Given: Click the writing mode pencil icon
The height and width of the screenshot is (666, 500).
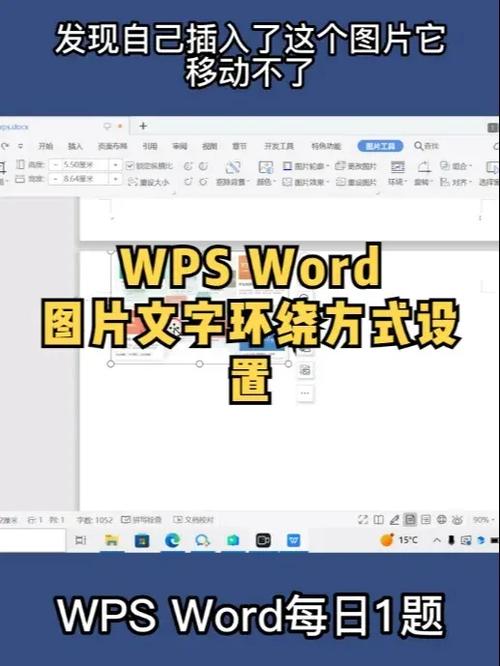Looking at the screenshot, I should tap(394, 519).
